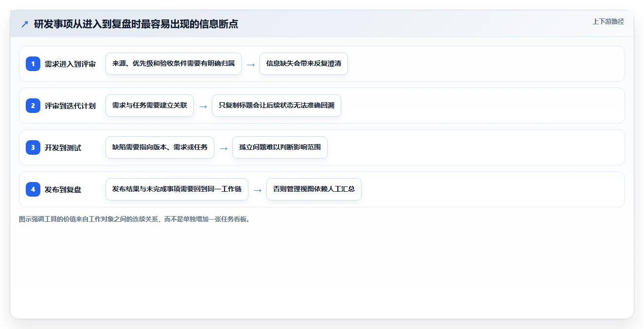
Task: Click the title 研发事项从进入到复盘时最容易出现的信息断点
Action: (x=136, y=24)
